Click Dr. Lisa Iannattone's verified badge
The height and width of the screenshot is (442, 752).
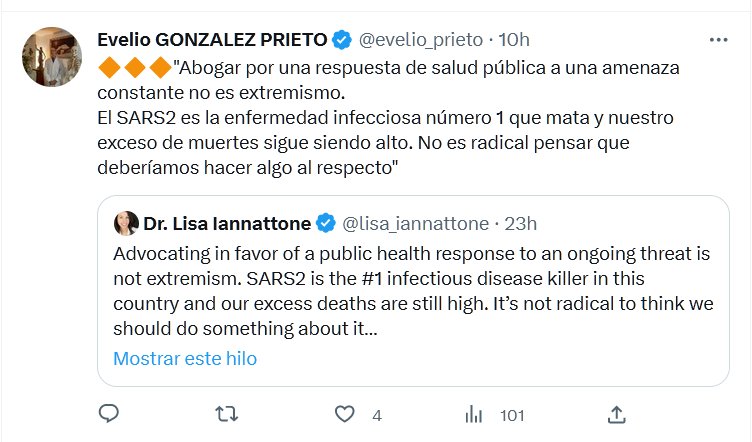tap(327, 222)
